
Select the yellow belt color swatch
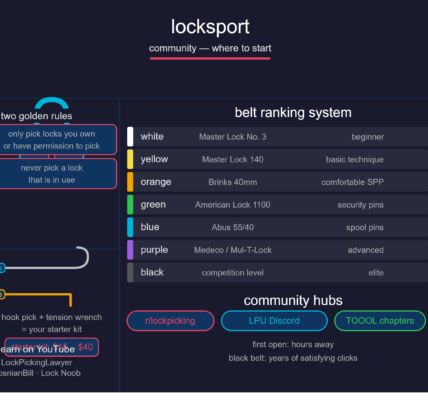[130, 159]
